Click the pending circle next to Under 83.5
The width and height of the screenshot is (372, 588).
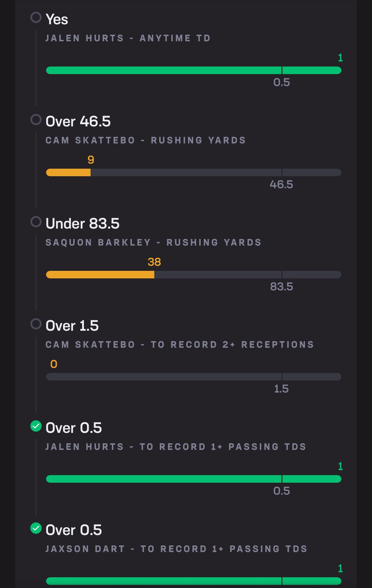[x=36, y=222]
